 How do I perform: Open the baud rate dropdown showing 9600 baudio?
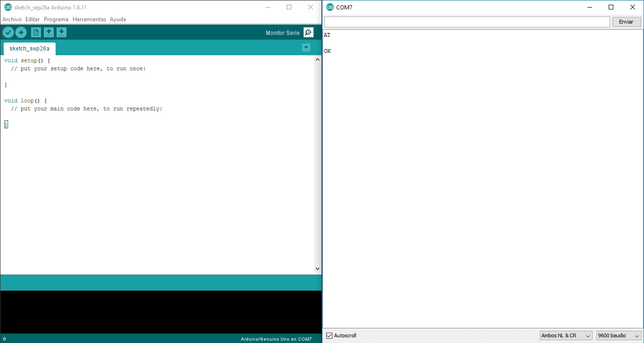pos(618,335)
